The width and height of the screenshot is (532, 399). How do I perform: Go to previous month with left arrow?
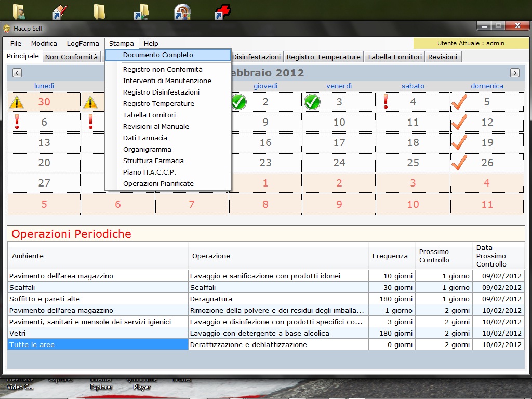click(17, 73)
